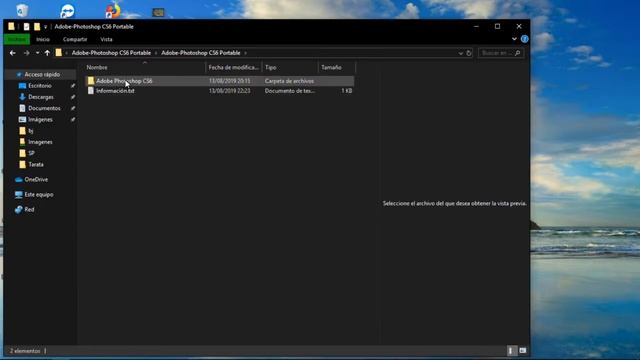Open Recycle Bin on desktop
Screen dimensions: 640x360
pos(22,10)
